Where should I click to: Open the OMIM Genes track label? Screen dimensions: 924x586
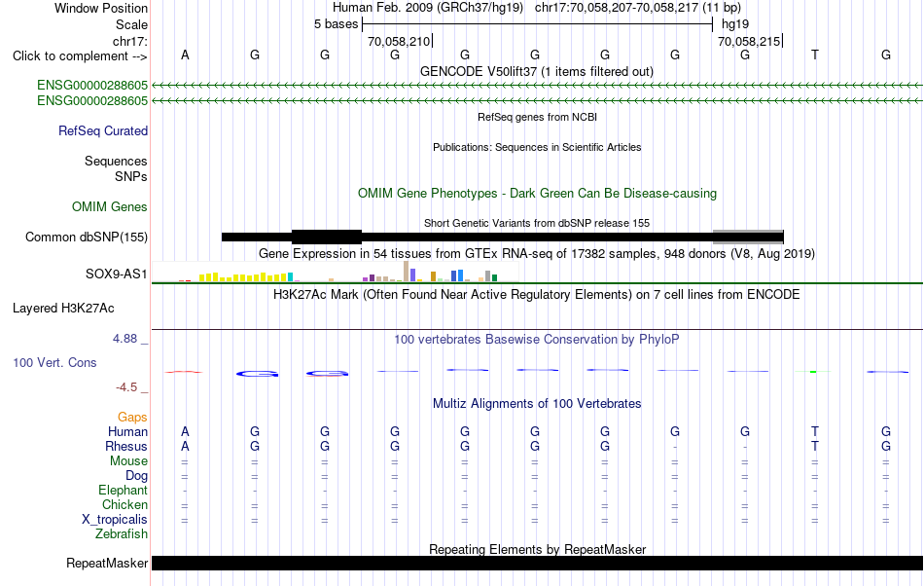pos(110,207)
